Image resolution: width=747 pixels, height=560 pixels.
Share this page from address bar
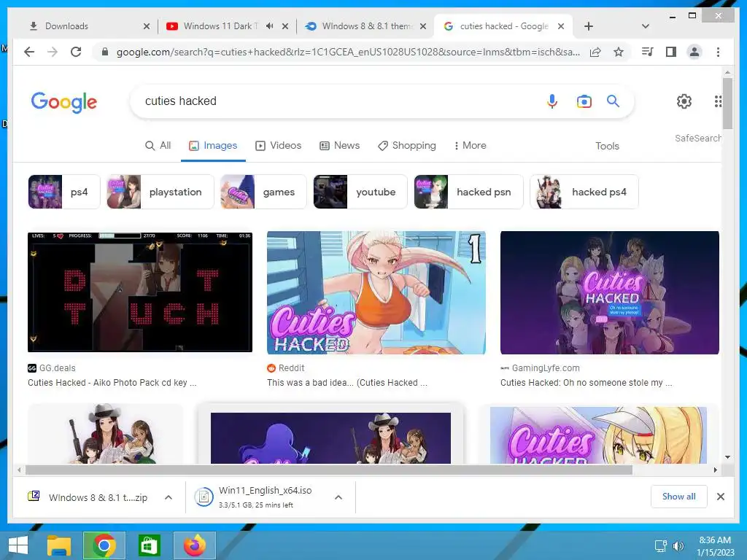(595, 52)
